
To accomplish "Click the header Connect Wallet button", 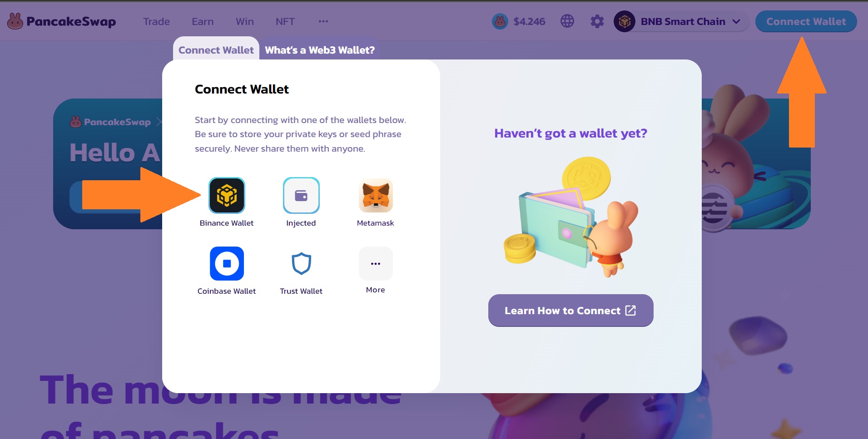I will [806, 21].
